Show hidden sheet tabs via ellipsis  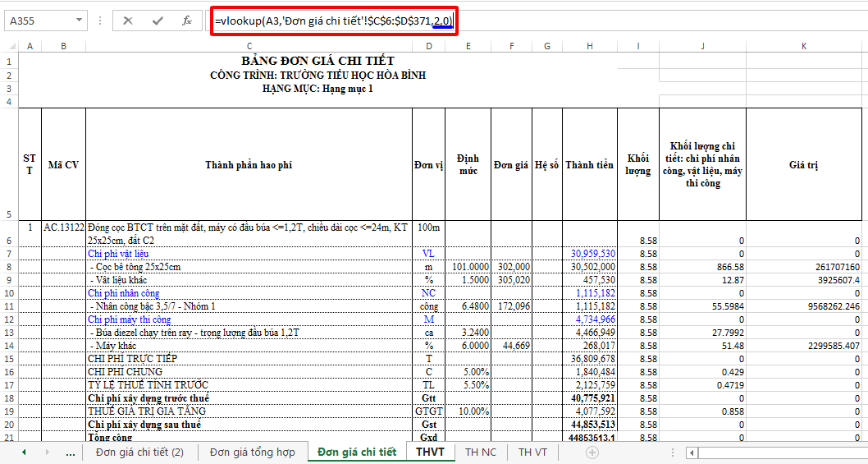[x=71, y=453]
